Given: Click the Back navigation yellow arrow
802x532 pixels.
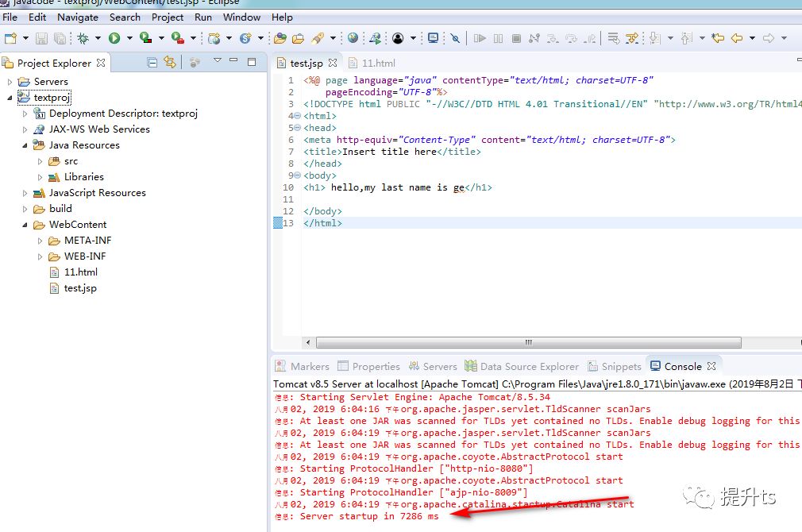Looking at the screenshot, I should 737,38.
